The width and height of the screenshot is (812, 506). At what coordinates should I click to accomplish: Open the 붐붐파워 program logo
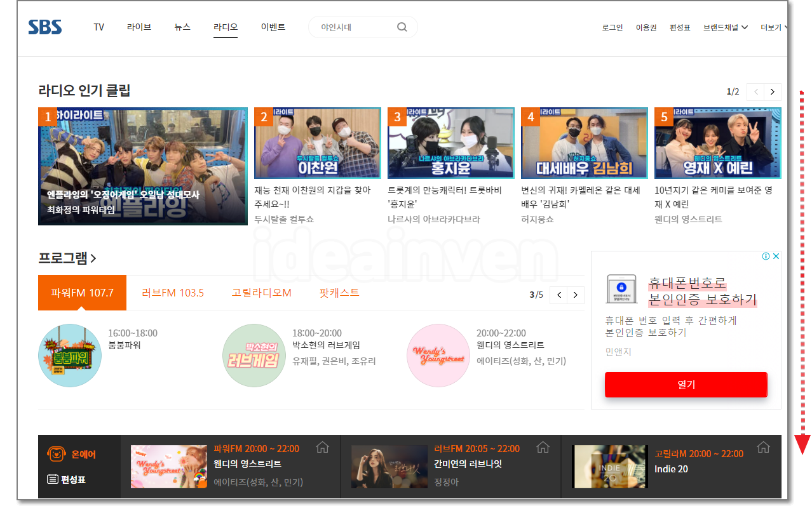pyautogui.click(x=70, y=356)
